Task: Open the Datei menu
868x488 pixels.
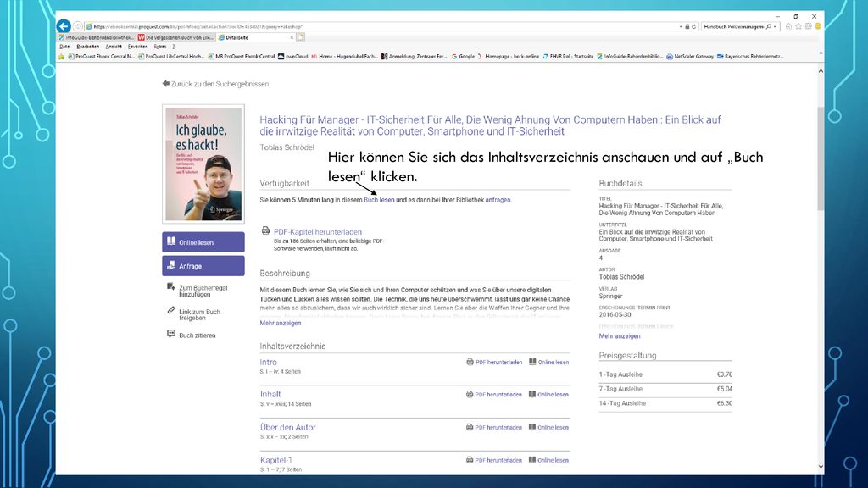Action: [x=64, y=47]
